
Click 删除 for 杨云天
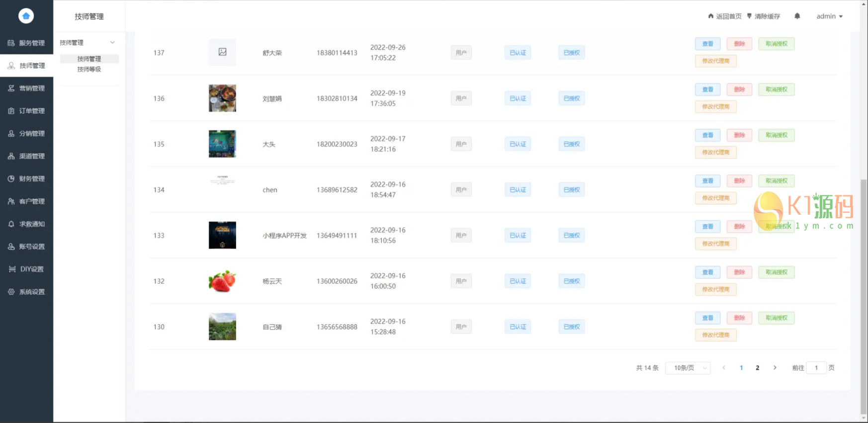coord(739,272)
